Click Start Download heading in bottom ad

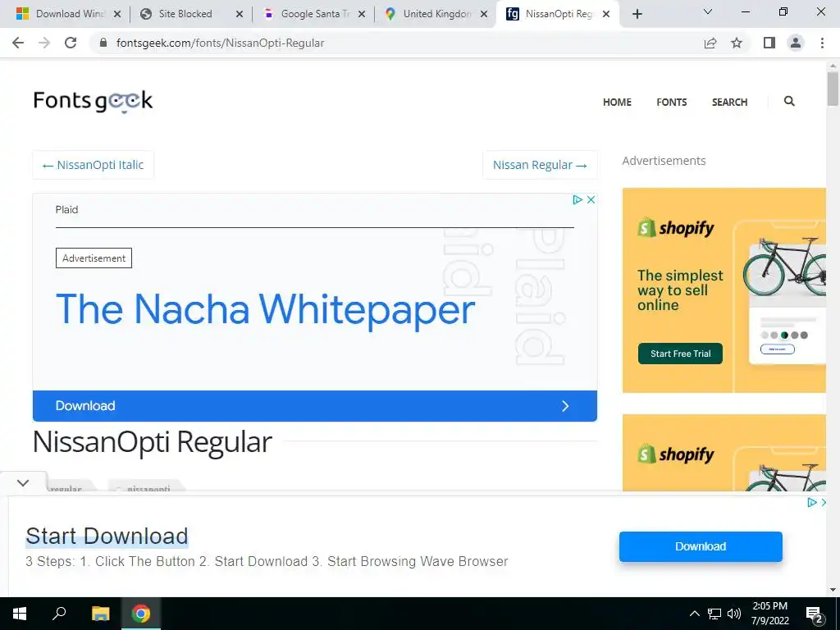107,536
